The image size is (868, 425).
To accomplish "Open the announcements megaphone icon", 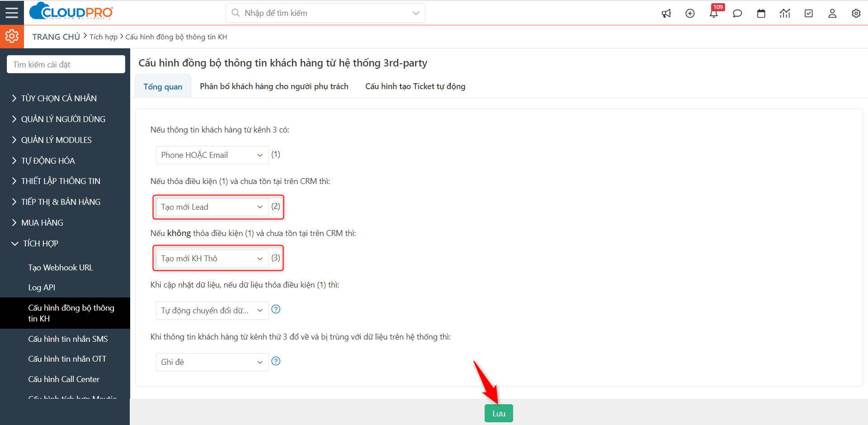I will click(666, 13).
